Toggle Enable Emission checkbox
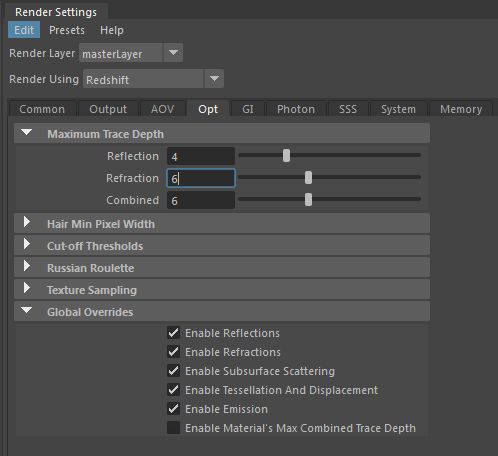This screenshot has height=456, width=498. [173, 409]
